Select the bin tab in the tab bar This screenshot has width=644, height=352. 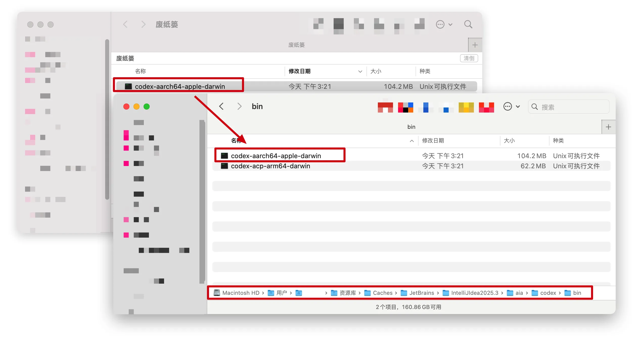411,127
